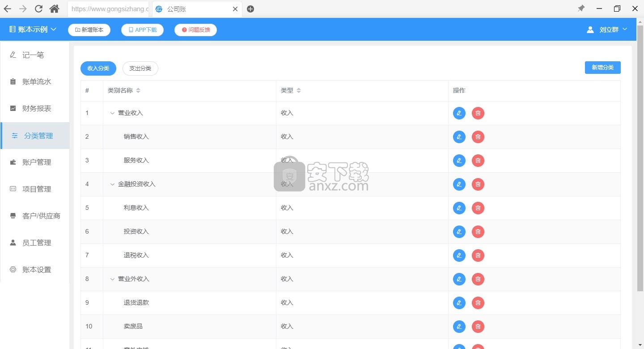Edit the 退税收入 row

pos(459,255)
